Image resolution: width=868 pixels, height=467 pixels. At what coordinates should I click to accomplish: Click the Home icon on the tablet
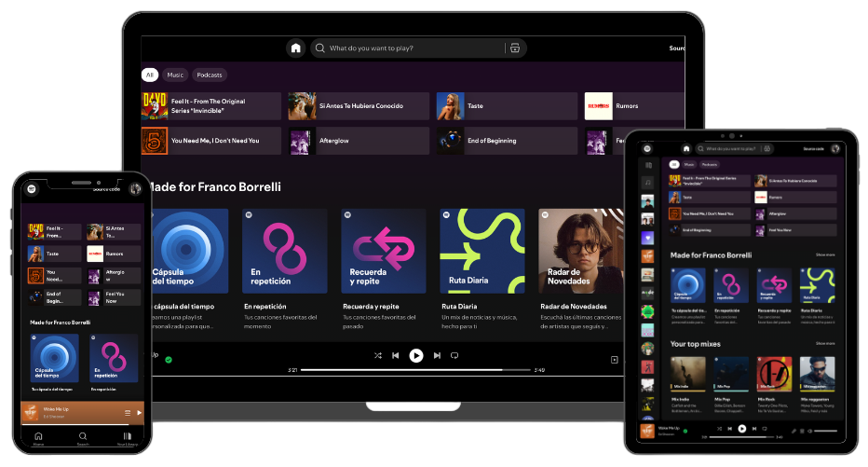[x=686, y=148]
